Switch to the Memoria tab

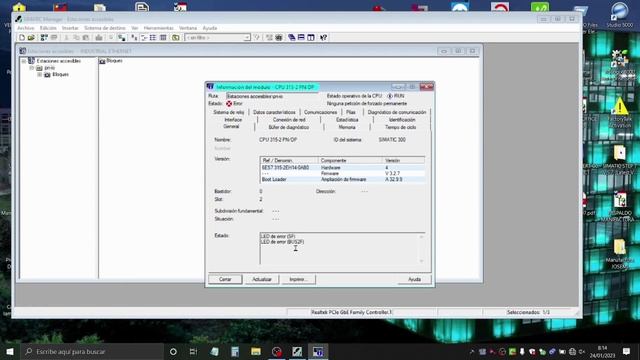[x=347, y=127]
